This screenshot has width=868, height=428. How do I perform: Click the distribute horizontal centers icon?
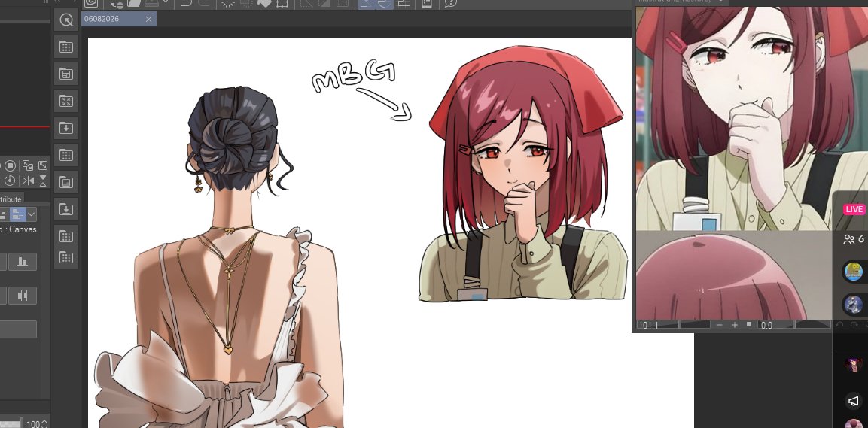(x=23, y=296)
